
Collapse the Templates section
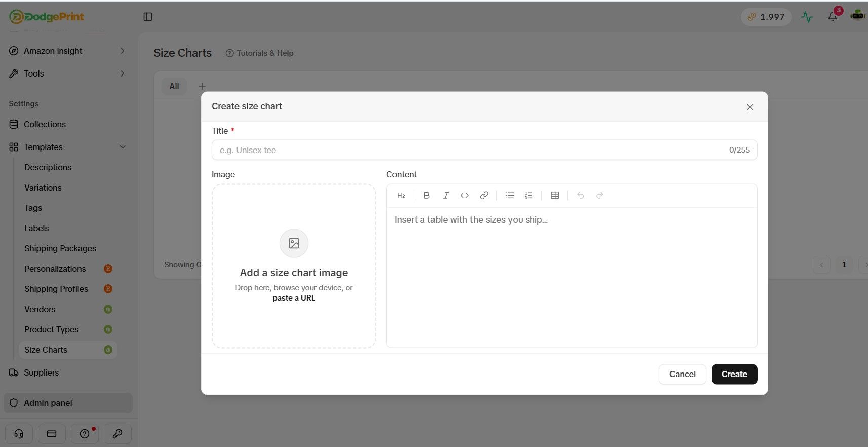[x=67, y=147]
